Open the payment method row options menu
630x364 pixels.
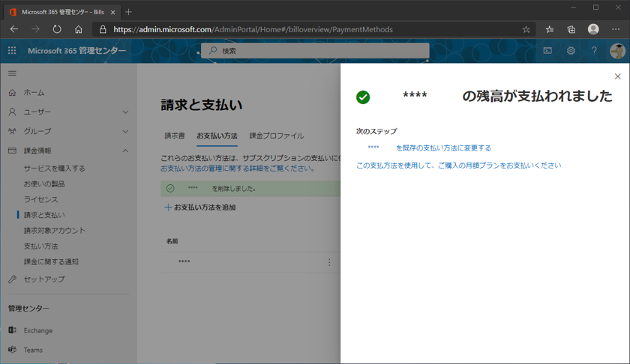(x=329, y=262)
